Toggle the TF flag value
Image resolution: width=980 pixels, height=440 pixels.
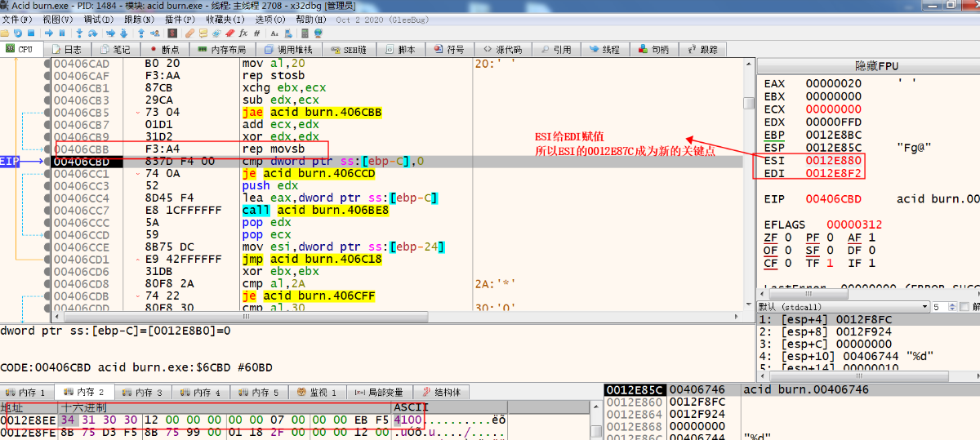tap(829, 263)
